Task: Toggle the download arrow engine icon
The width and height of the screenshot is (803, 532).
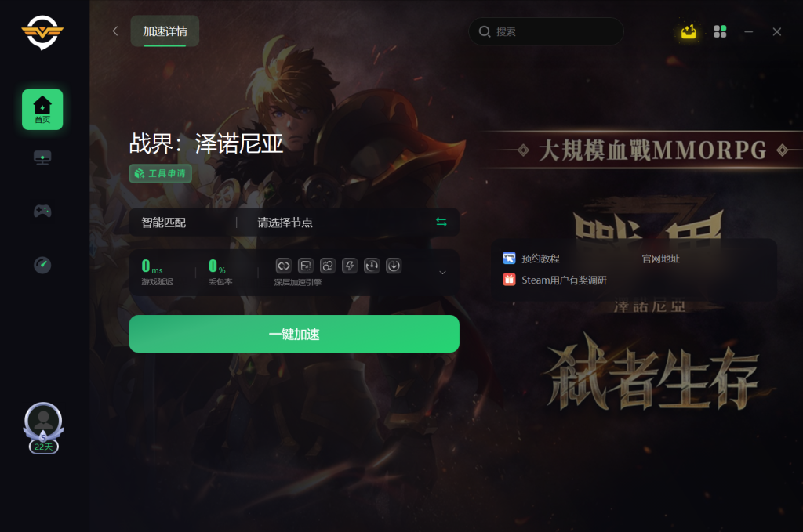Action: [x=394, y=266]
